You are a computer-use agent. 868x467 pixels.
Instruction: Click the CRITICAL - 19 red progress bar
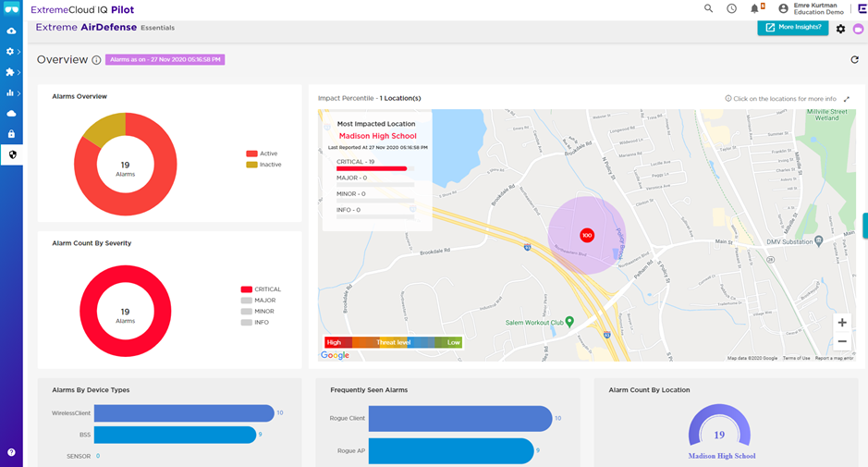[372, 168]
